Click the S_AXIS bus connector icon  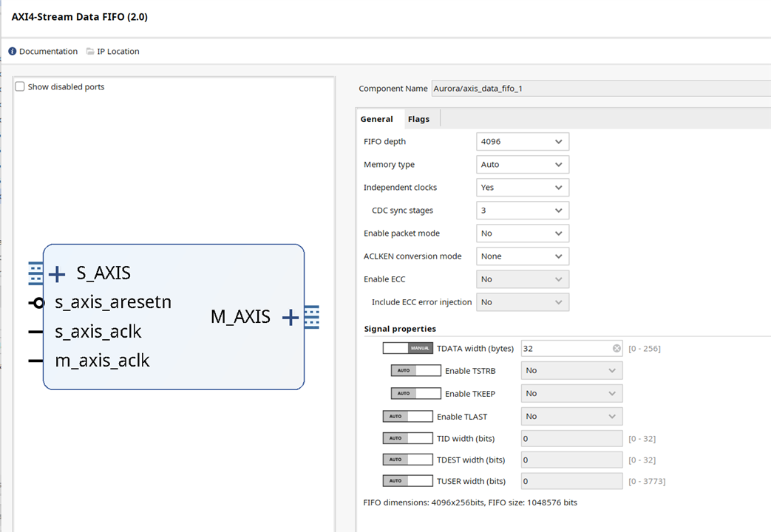click(x=35, y=274)
